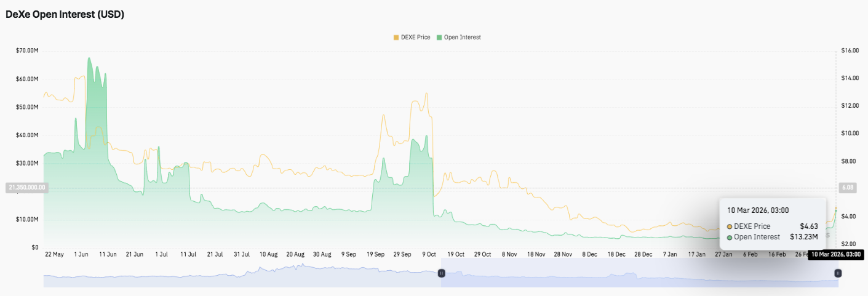Click the 6.08 crosshair label on the right axis
The width and height of the screenshot is (868, 296).
[x=846, y=188]
